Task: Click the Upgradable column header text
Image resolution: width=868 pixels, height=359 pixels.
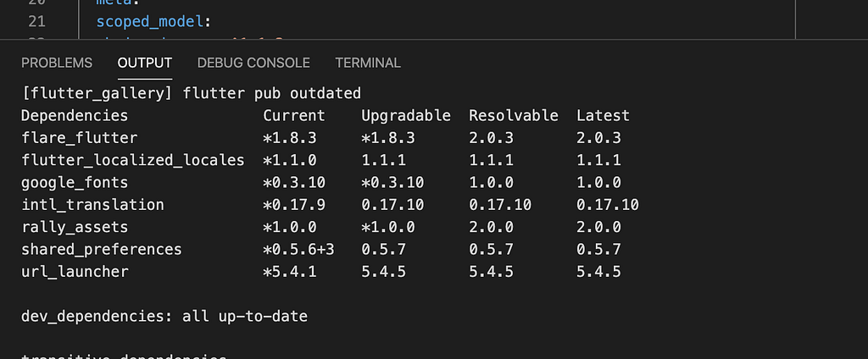Action: click(x=406, y=115)
